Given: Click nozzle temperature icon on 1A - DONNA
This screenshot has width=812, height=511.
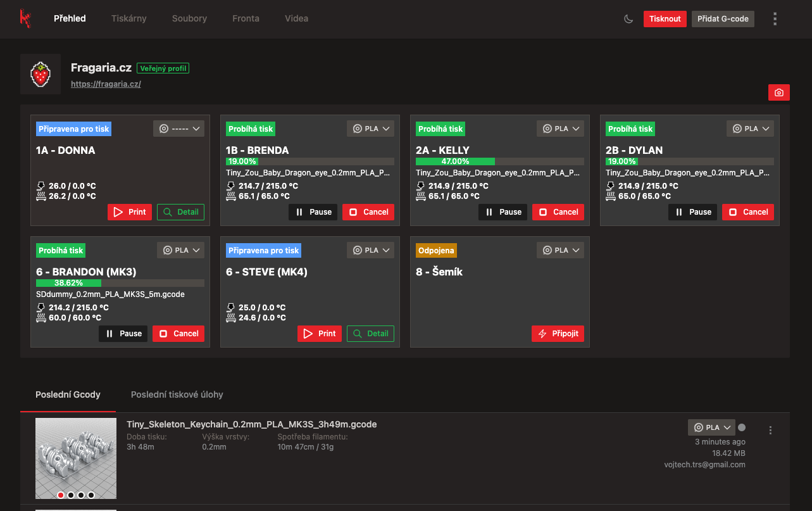Looking at the screenshot, I should pyautogui.click(x=41, y=186).
